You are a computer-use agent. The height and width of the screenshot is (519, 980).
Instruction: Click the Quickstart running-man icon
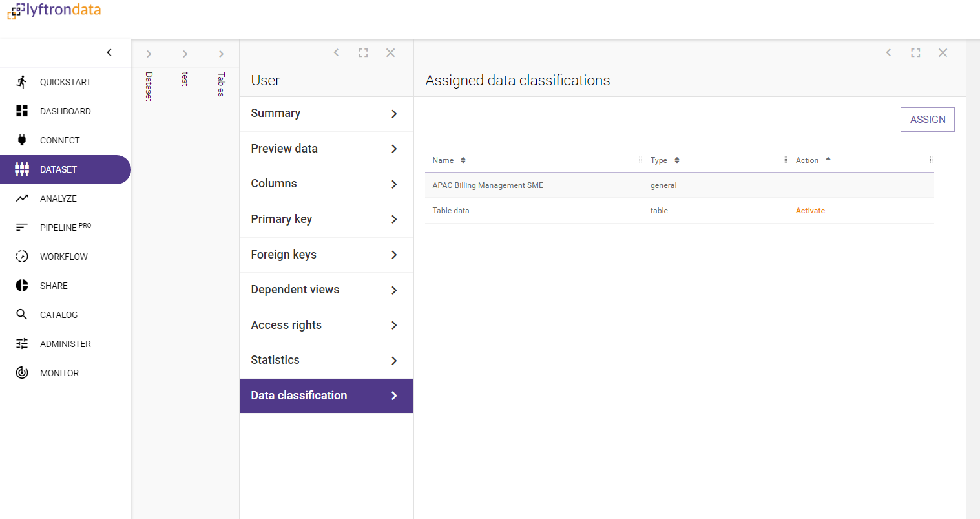[22, 81]
